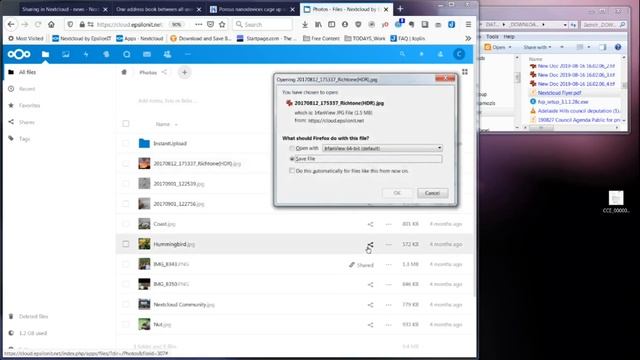
Task: Open the Explorer Share with dropdown
Action: tap(537, 47)
